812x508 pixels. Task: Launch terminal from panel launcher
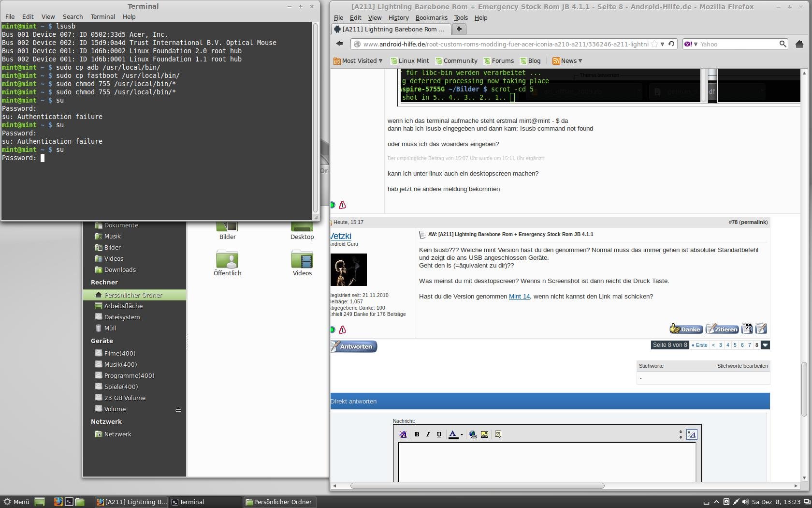tap(69, 502)
